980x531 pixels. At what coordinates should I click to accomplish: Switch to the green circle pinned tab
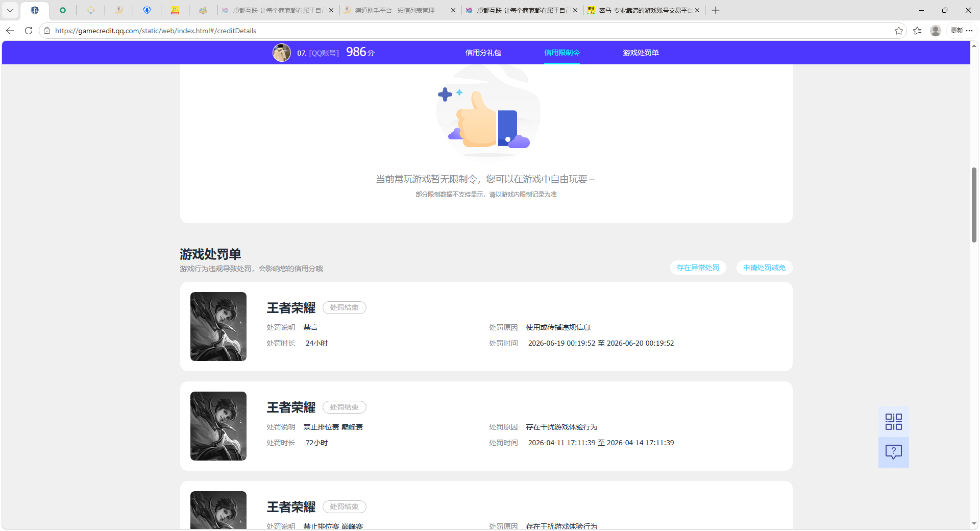point(63,10)
